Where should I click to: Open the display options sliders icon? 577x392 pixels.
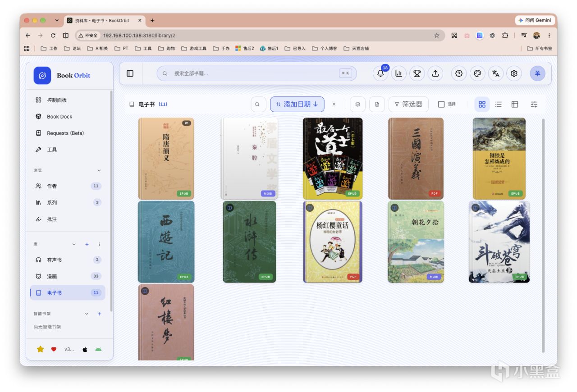point(534,104)
